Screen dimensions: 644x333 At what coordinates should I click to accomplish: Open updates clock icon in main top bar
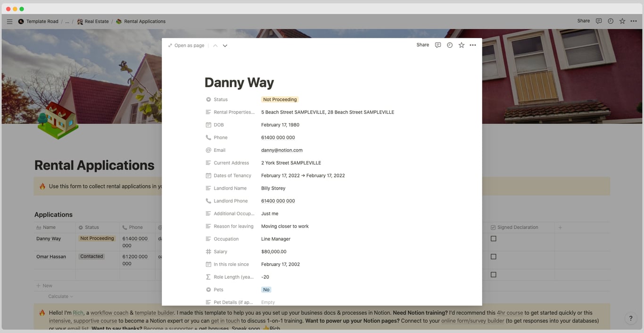point(611,21)
